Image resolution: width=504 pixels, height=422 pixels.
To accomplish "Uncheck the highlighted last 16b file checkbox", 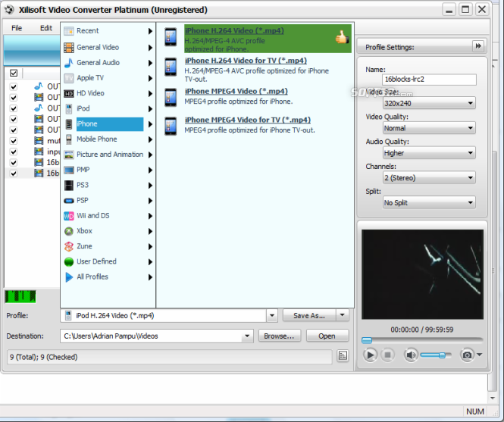I will pos(14,173).
